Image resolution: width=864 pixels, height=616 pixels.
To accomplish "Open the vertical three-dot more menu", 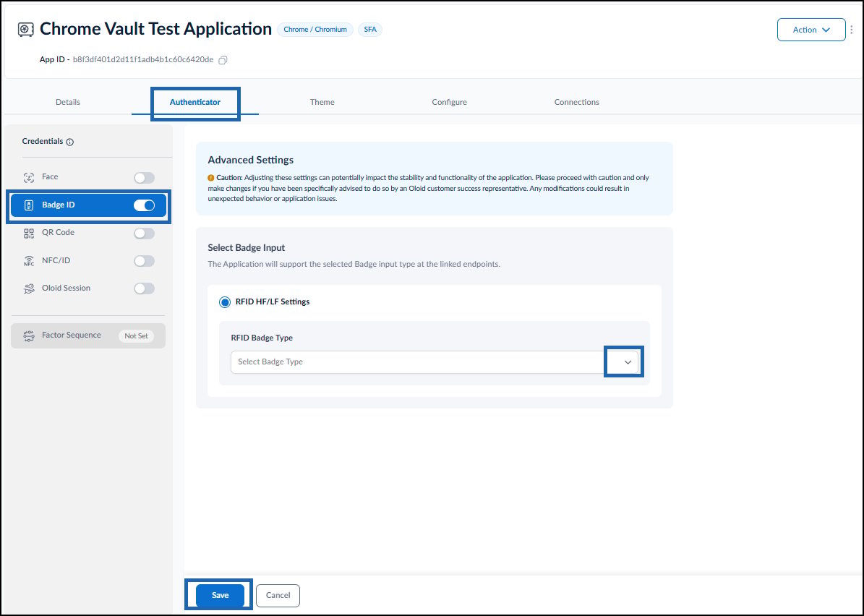I will click(x=852, y=30).
